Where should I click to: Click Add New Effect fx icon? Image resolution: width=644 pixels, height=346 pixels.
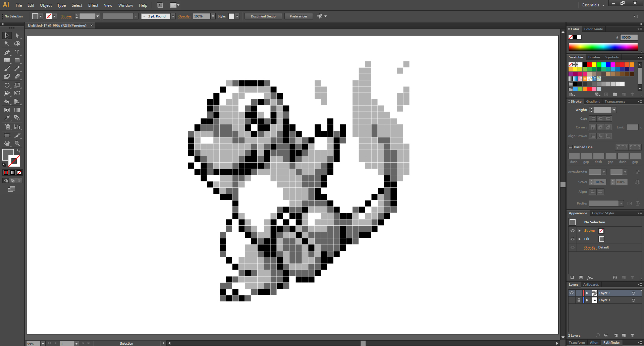pos(590,278)
